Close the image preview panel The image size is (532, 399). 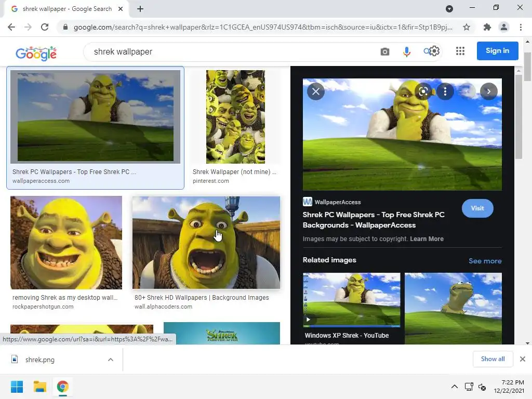coord(316,91)
